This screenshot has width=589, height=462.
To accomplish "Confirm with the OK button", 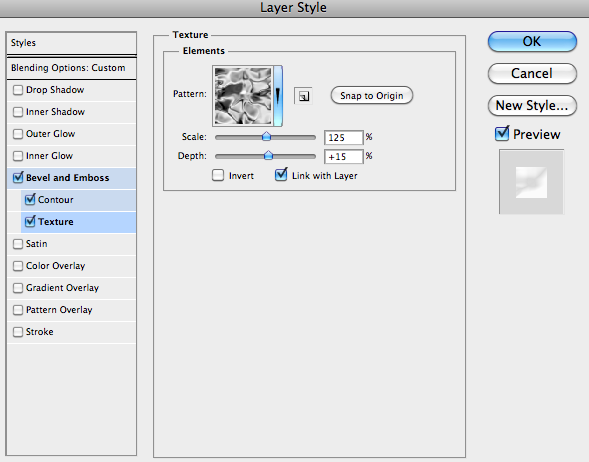I will coord(532,41).
